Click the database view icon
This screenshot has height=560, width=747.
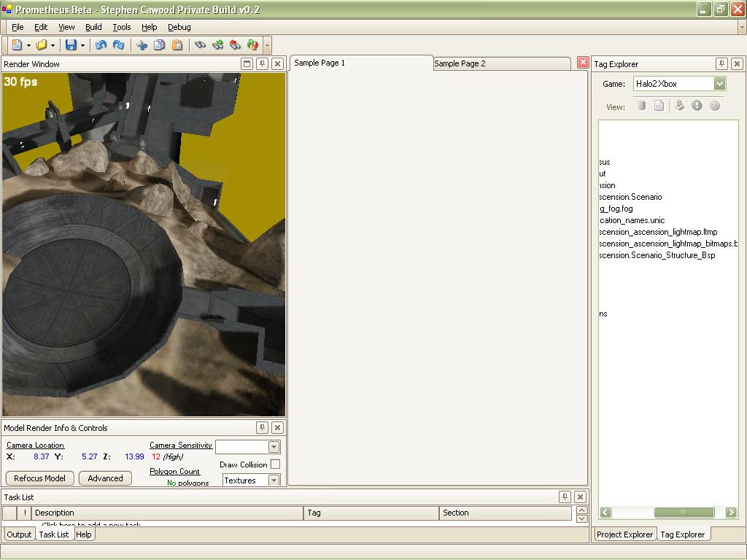click(642, 106)
